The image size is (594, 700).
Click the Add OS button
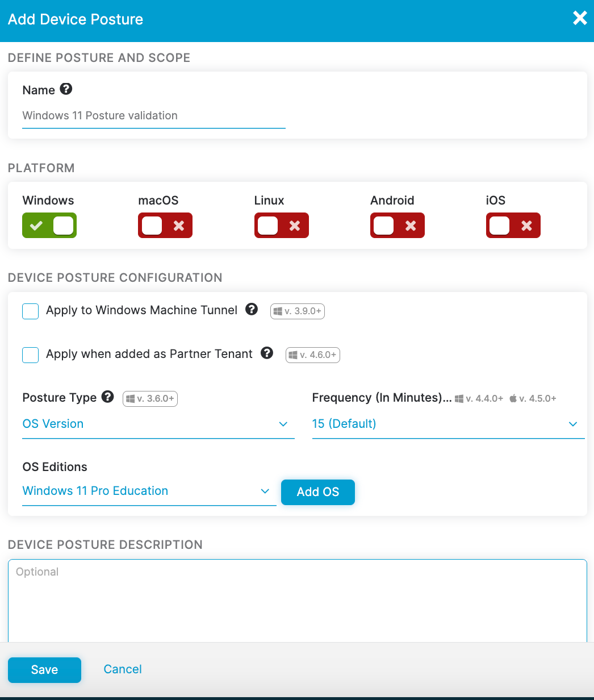tap(317, 492)
